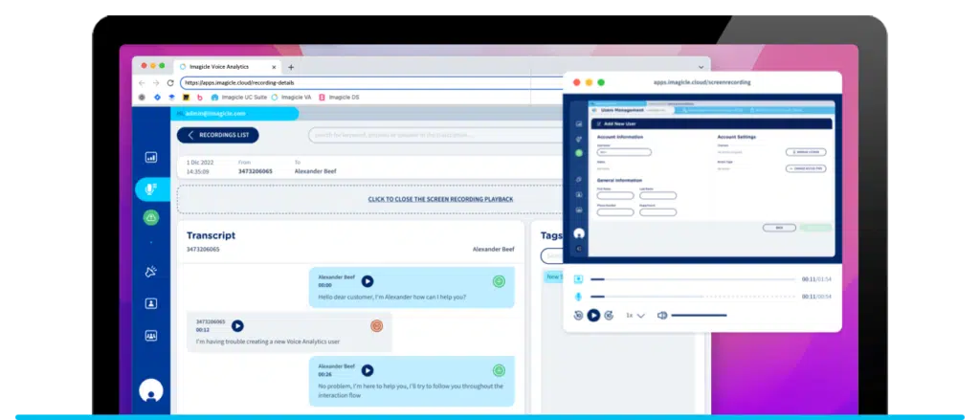
Task: Play the 00:00 Alexander Beef transcript segment
Action: [367, 280]
